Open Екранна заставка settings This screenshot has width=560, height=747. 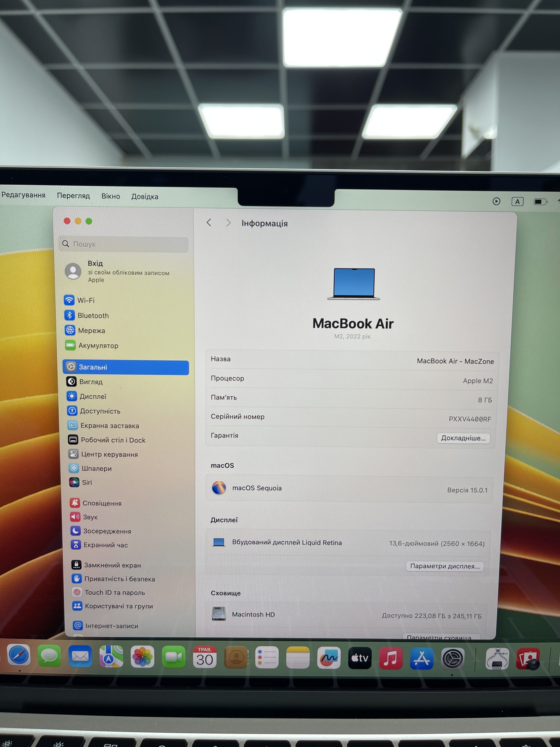tap(103, 425)
